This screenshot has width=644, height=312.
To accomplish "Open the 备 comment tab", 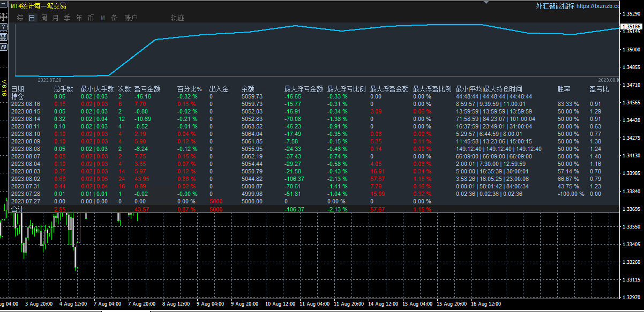I will click(114, 18).
